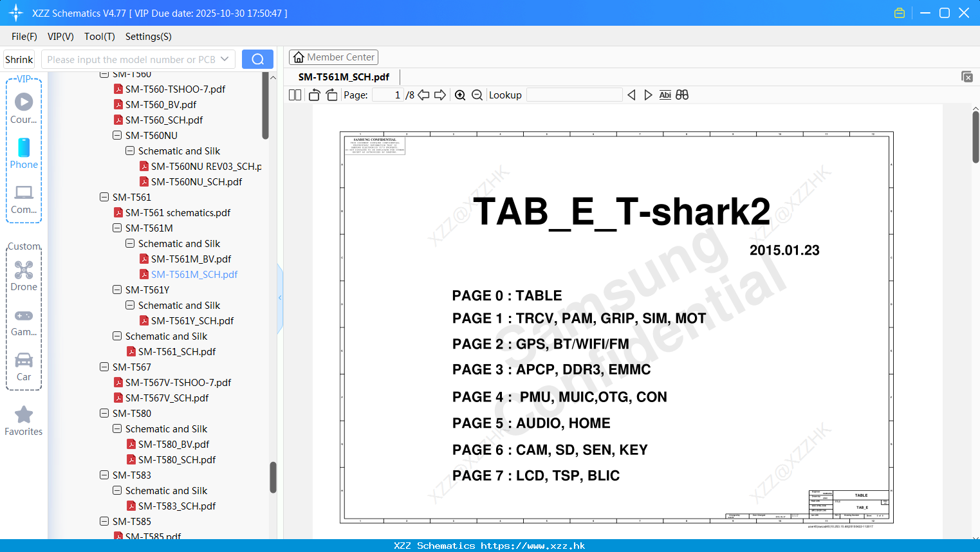This screenshot has height=552, width=980.
Task: Collapse the side panel handle
Action: pos(280,298)
